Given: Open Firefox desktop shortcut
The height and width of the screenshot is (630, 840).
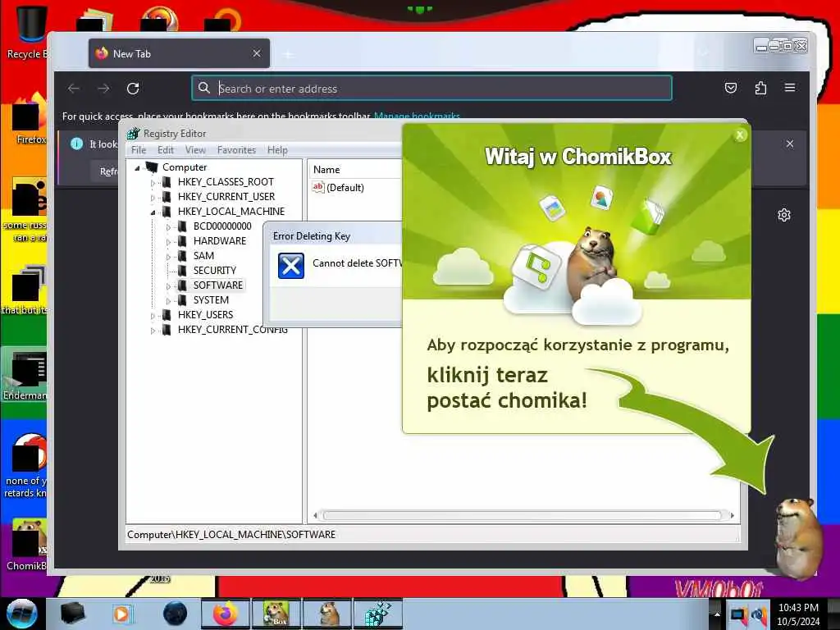Looking at the screenshot, I should [29, 119].
